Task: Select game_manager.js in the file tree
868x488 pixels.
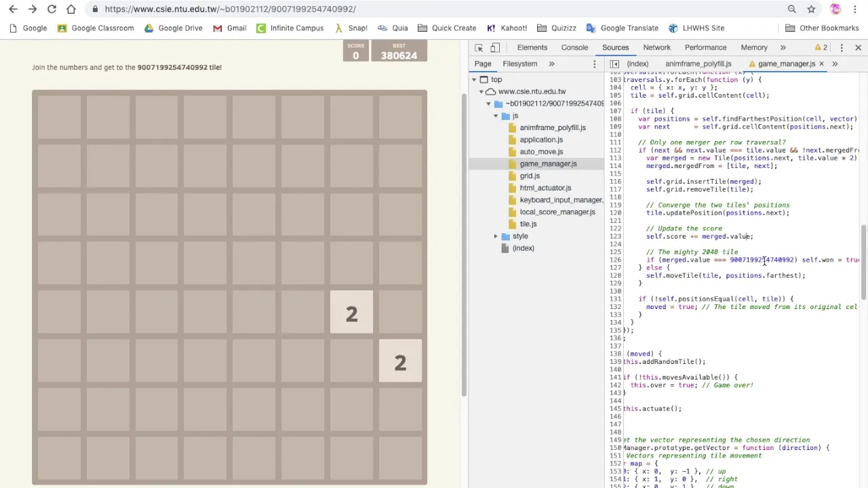Action: [548, 164]
